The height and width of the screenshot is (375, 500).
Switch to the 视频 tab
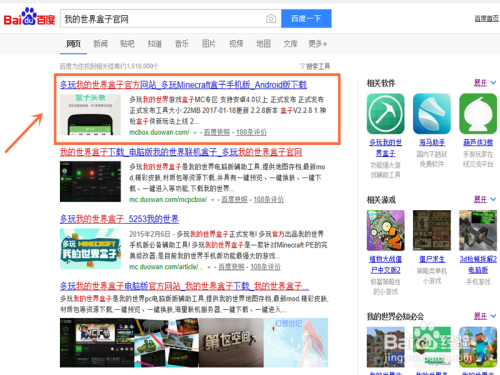tap(236, 43)
